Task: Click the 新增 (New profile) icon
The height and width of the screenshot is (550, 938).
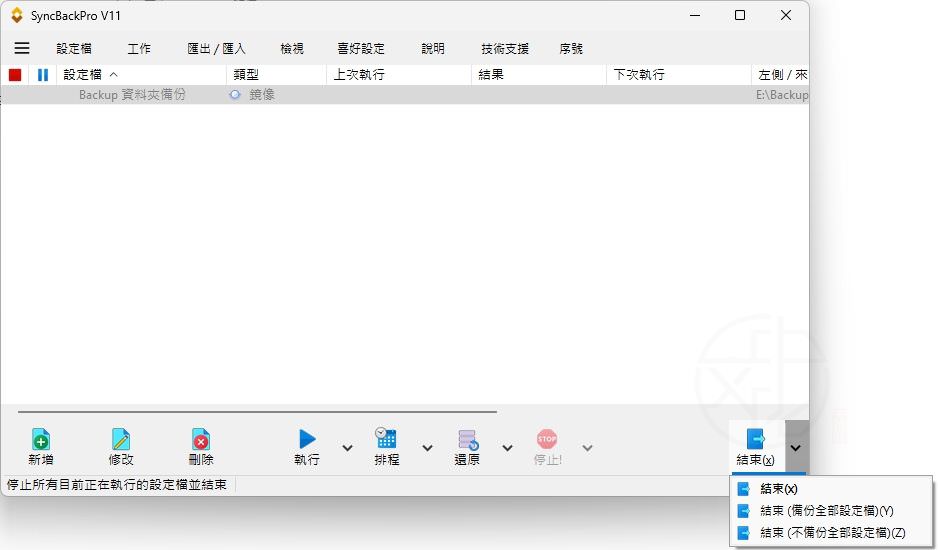Action: (40, 439)
